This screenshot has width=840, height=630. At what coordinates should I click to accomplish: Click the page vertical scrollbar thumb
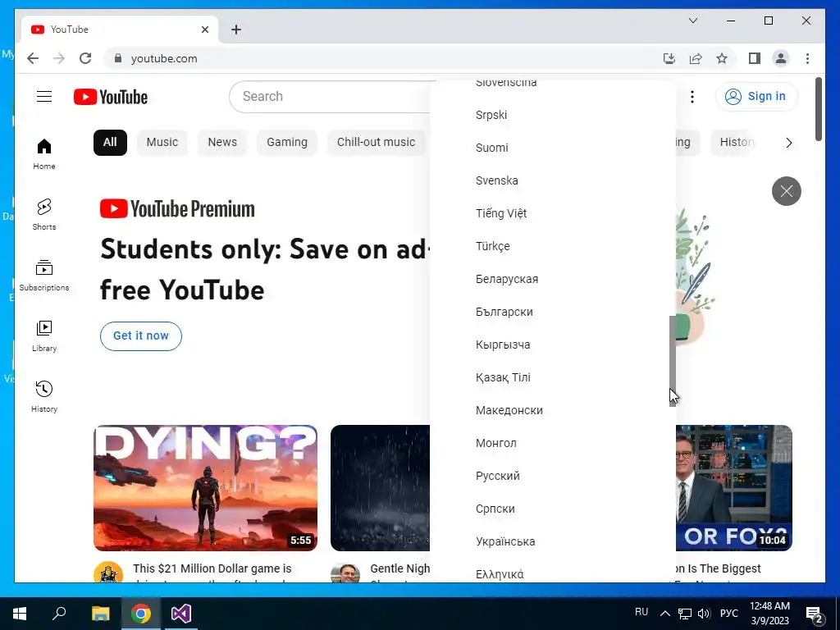click(819, 109)
